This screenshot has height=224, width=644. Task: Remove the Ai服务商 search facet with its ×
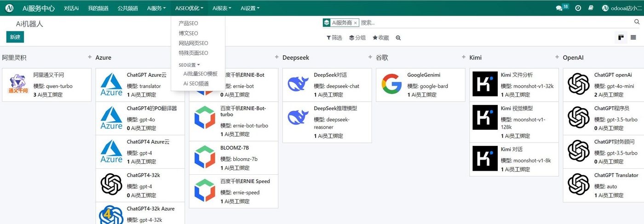tap(355, 23)
